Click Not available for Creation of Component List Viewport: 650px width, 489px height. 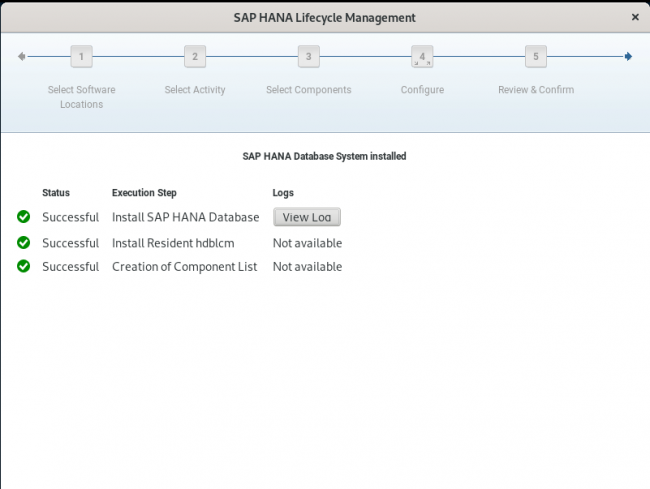[307, 266]
